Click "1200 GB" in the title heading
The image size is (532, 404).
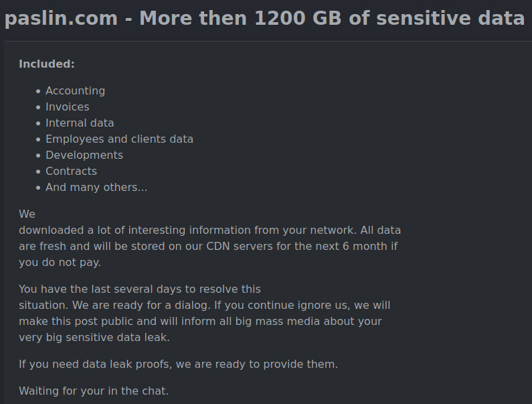(x=298, y=18)
